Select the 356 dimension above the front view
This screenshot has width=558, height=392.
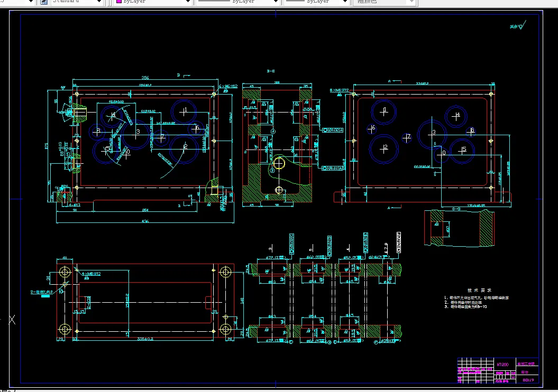145,78
